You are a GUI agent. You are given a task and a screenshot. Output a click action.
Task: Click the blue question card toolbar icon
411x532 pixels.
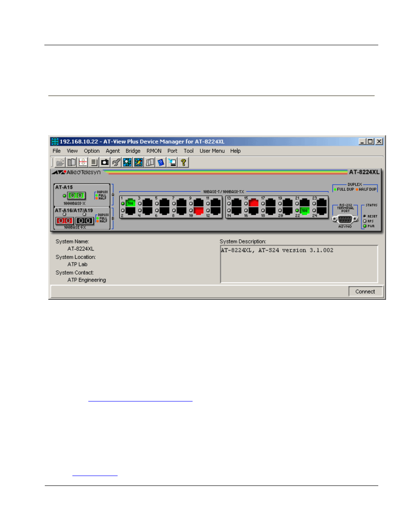click(x=161, y=162)
